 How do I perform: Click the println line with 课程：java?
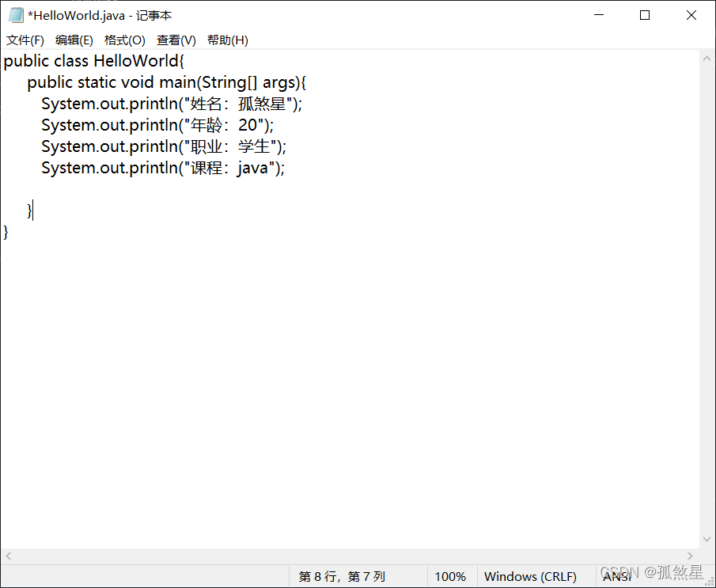(x=163, y=168)
